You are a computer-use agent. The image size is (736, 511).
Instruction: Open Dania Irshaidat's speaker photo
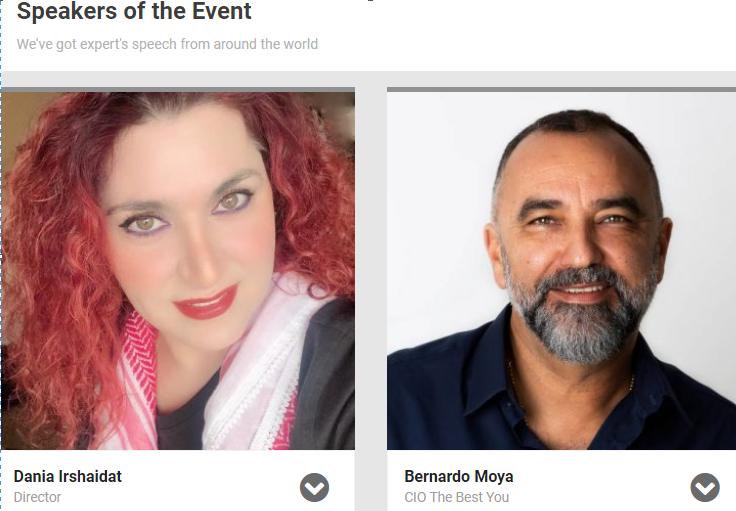178,271
